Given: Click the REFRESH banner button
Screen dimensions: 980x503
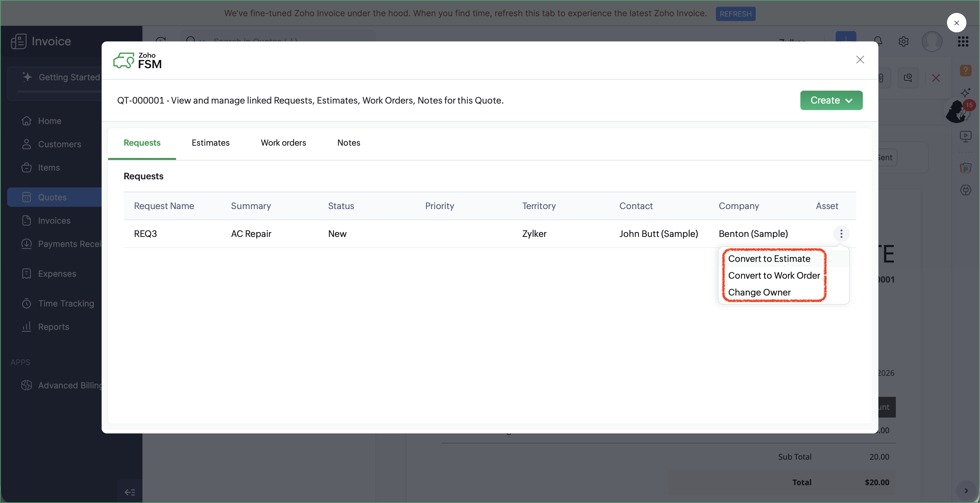Looking at the screenshot, I should tap(735, 14).
